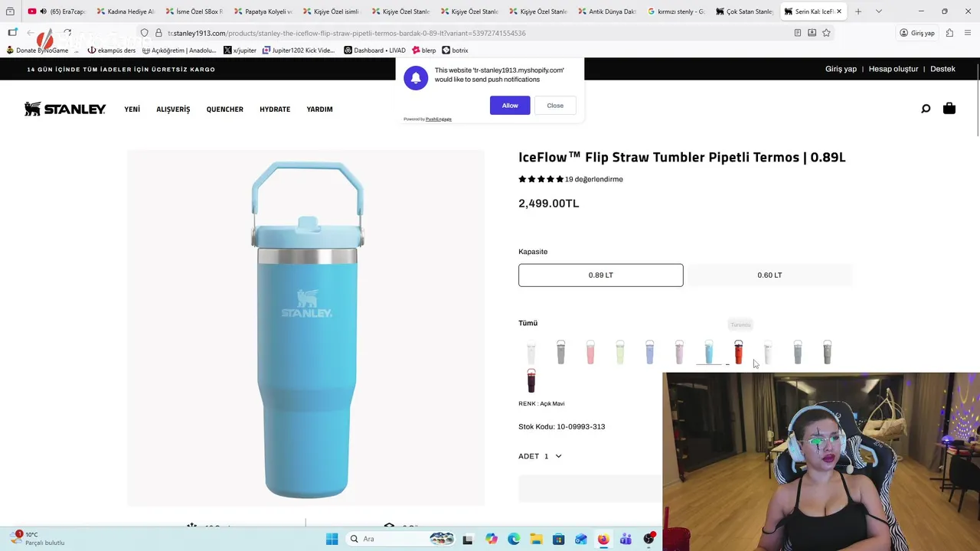Image resolution: width=980 pixels, height=551 pixels.
Task: Select the 0.60 LT capacity option
Action: click(769, 275)
